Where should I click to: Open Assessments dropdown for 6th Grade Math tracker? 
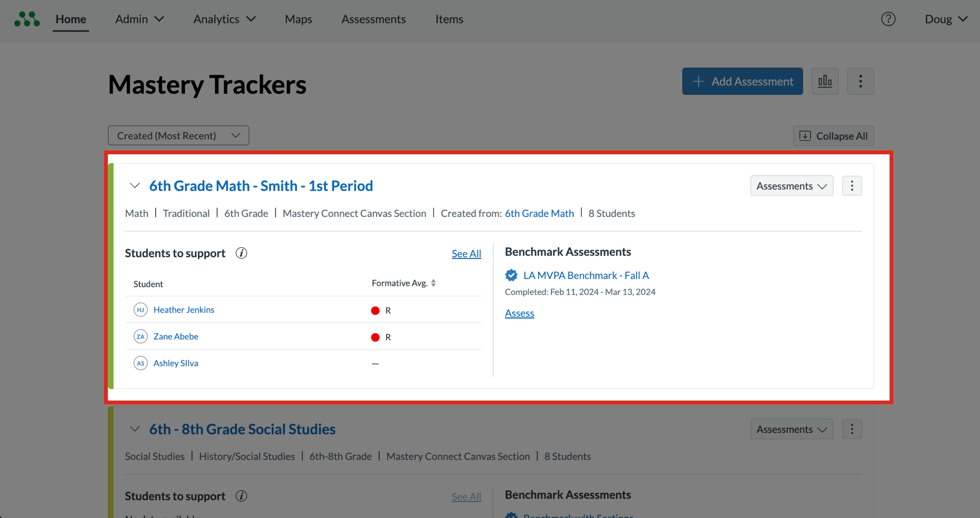pyautogui.click(x=791, y=186)
